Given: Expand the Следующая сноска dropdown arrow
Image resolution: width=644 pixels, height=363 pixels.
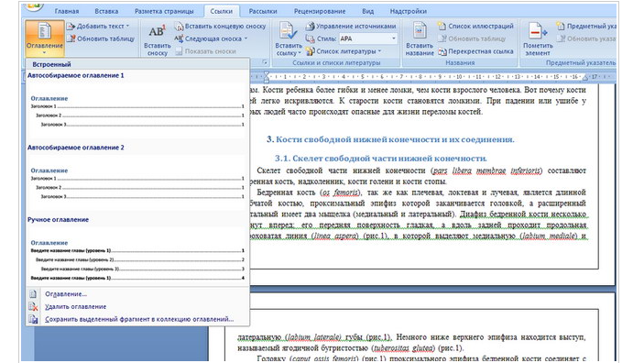Looking at the screenshot, I should 246,38.
